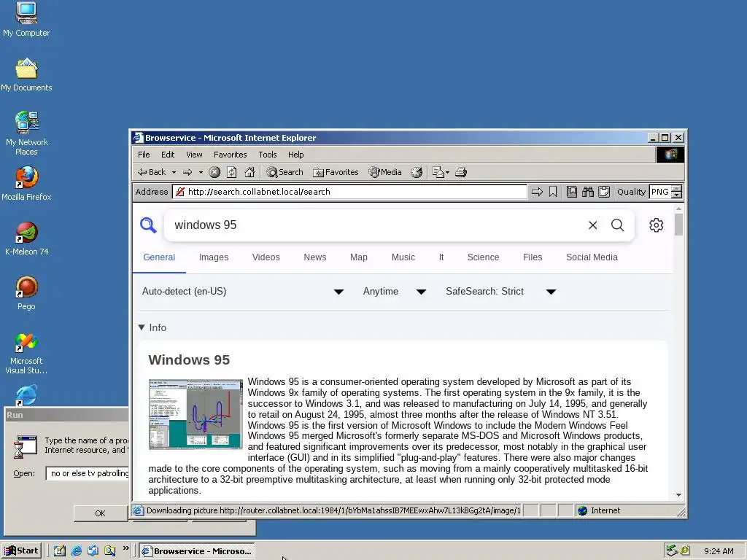Launch Pego desktop shortcut
The image size is (747, 560).
coord(26,293)
